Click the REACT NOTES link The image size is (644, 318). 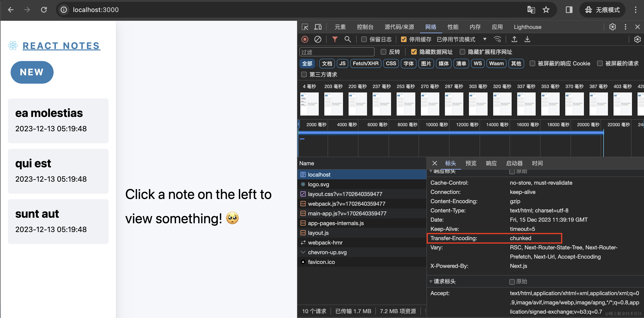61,46
